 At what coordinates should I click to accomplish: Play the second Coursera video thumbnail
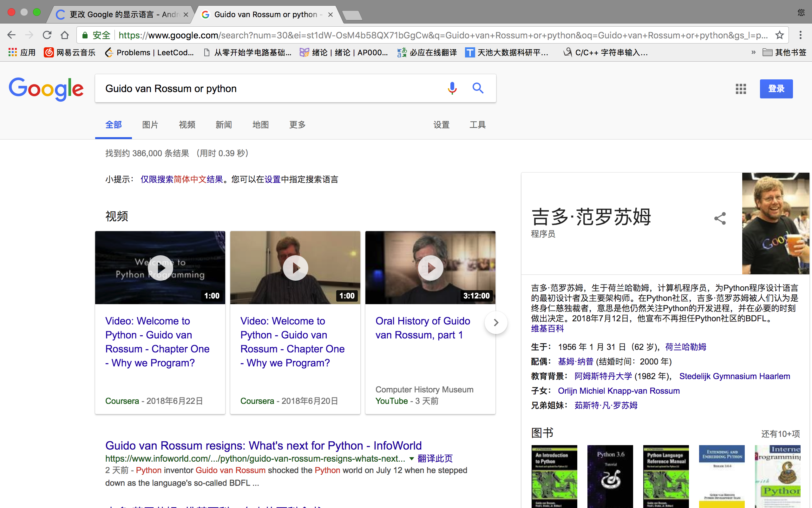pyautogui.click(x=295, y=268)
